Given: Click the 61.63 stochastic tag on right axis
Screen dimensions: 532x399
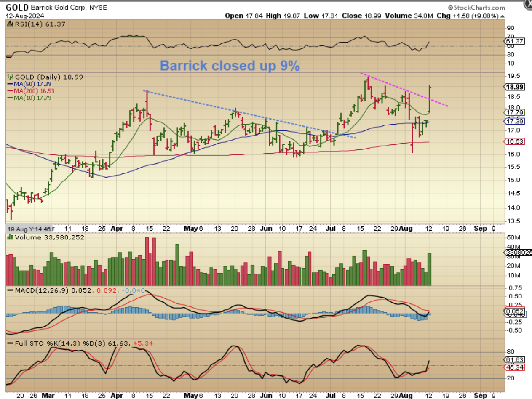Looking at the screenshot, I should point(515,360).
